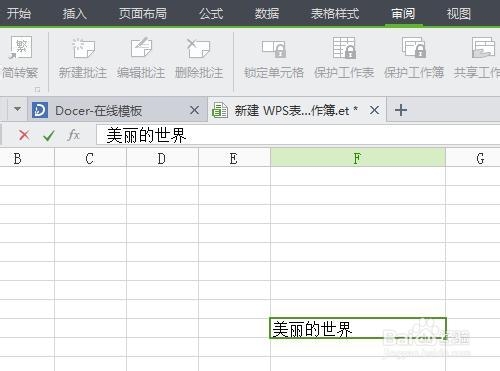
Task: Click the 保护工作簿 protect workbook icon
Action: point(414,47)
